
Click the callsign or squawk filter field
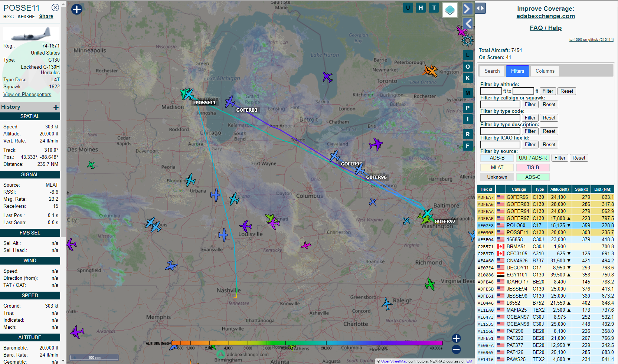click(500, 104)
